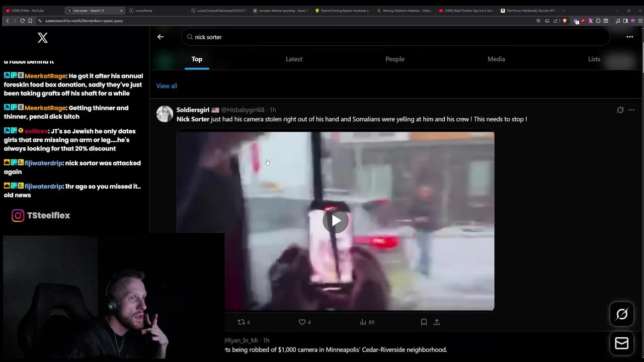This screenshot has width=644, height=362.
Task: Open more options on the Soldiersgirl post
Action: tap(631, 110)
